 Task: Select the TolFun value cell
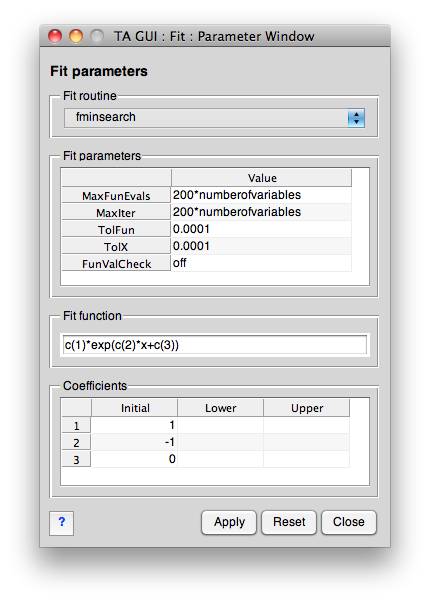pos(261,229)
